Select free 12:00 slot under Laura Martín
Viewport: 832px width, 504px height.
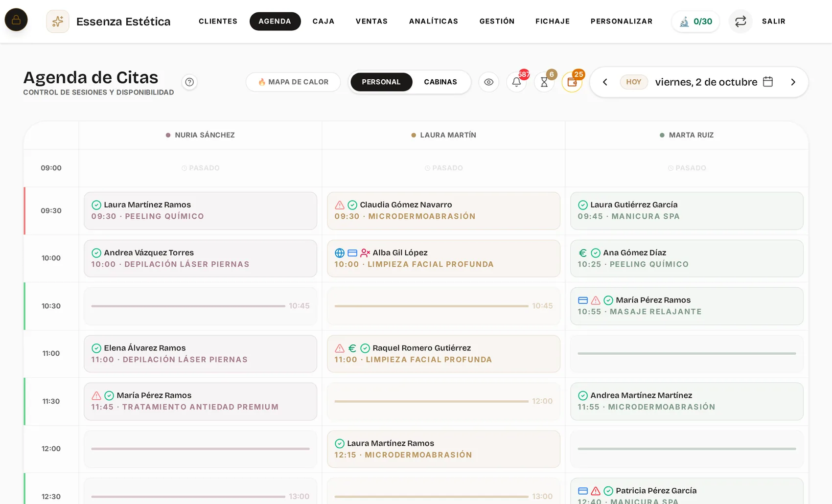point(443,401)
